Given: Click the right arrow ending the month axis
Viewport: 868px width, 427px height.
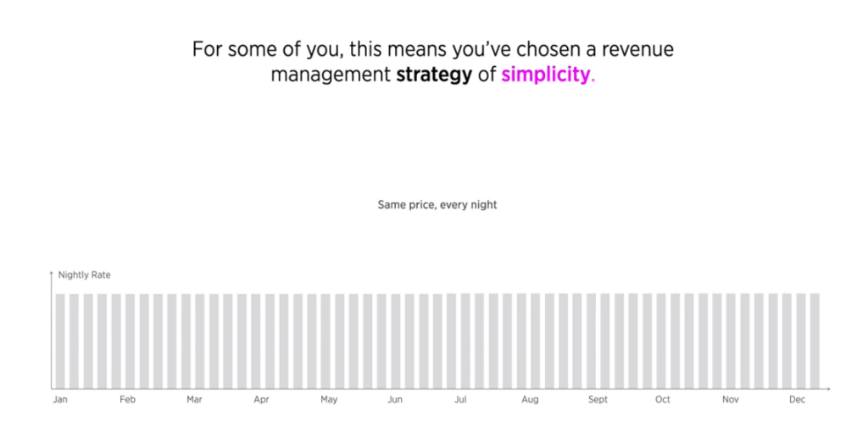Looking at the screenshot, I should [827, 389].
